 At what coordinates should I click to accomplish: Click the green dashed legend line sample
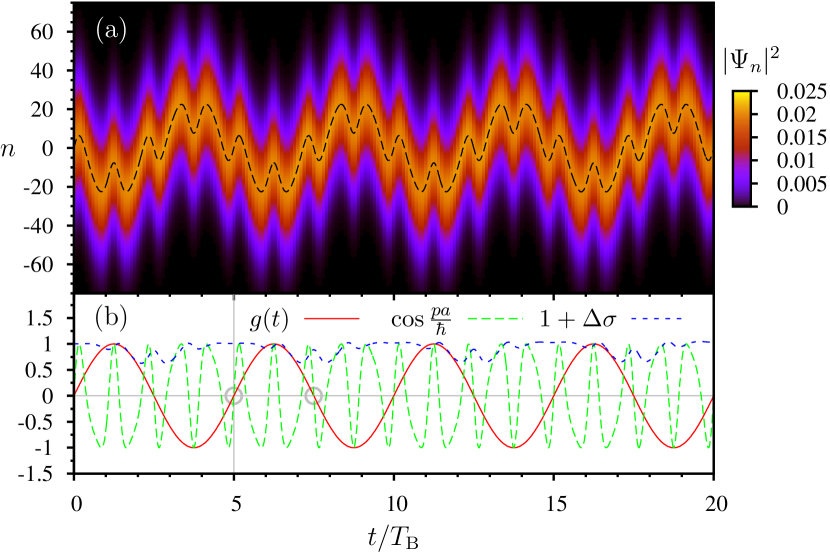[x=495, y=319]
